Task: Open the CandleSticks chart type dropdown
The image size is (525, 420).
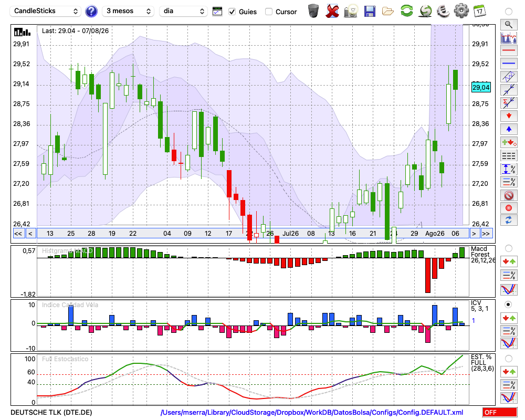Action: 46,11
